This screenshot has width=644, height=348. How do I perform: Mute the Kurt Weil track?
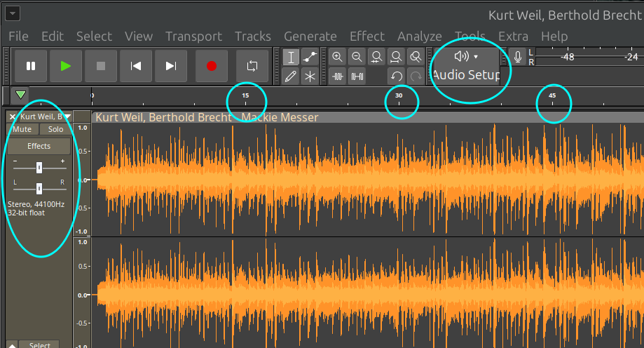point(22,129)
